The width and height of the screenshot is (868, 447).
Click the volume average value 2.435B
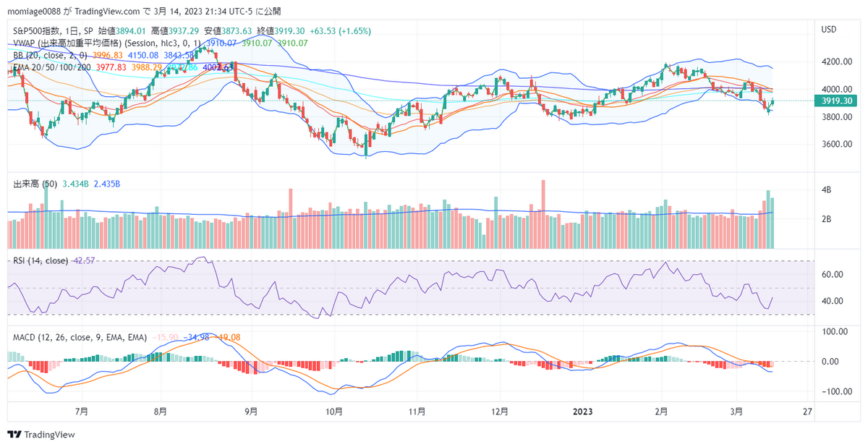tap(106, 184)
